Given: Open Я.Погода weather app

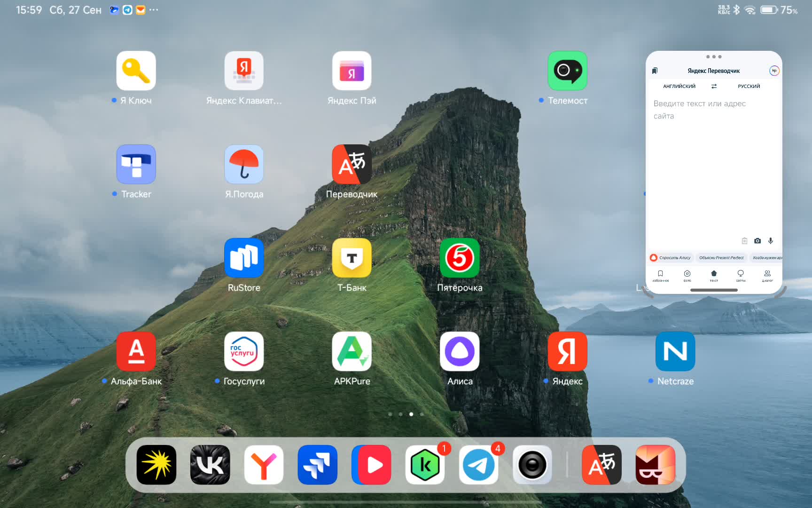Looking at the screenshot, I should tap(244, 164).
